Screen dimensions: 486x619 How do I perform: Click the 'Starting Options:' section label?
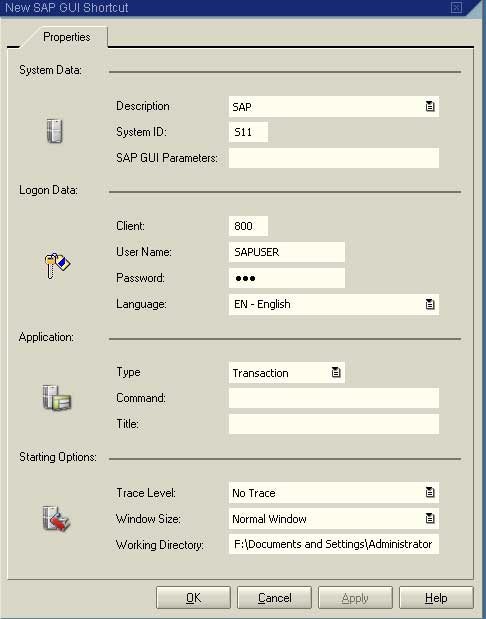pos(58,457)
